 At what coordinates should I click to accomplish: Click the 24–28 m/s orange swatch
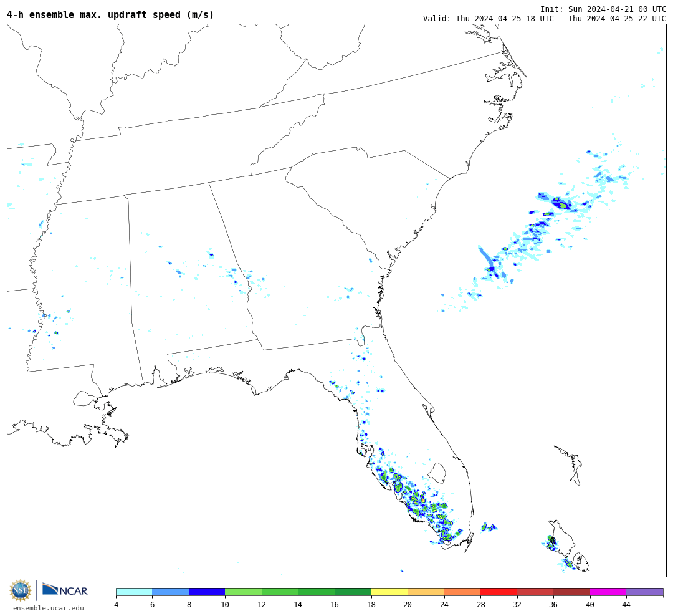click(x=462, y=592)
